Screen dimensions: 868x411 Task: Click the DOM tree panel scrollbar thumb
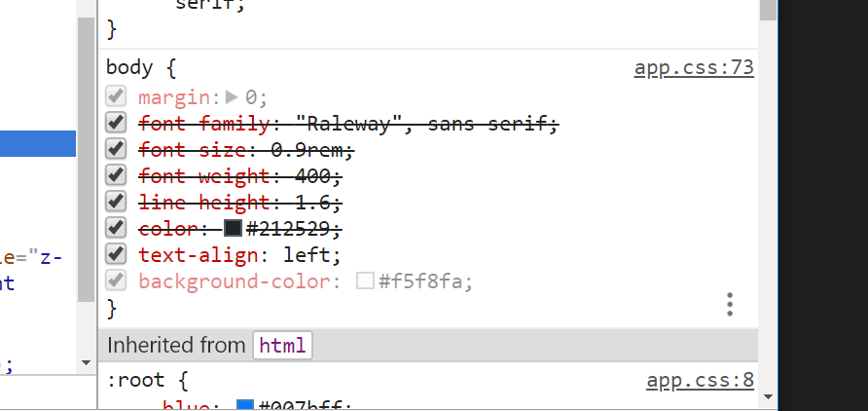pos(86,160)
